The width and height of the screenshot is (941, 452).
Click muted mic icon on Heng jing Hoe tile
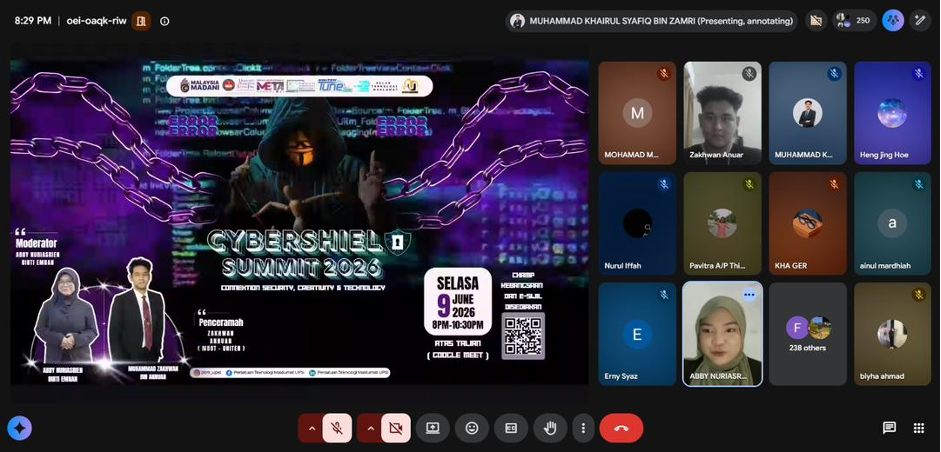pyautogui.click(x=918, y=74)
